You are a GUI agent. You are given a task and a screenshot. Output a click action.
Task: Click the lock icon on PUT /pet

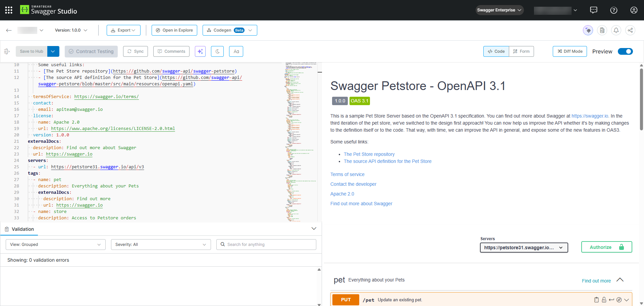(604, 300)
